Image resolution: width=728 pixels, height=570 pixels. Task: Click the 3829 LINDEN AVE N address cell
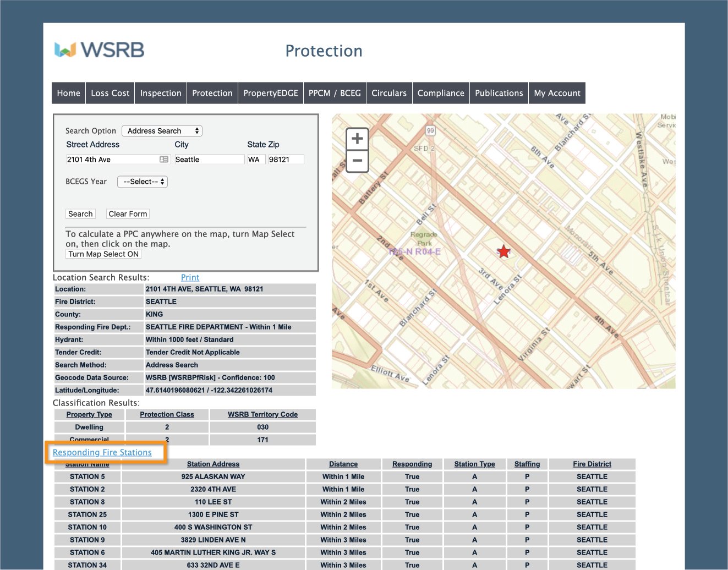point(213,540)
